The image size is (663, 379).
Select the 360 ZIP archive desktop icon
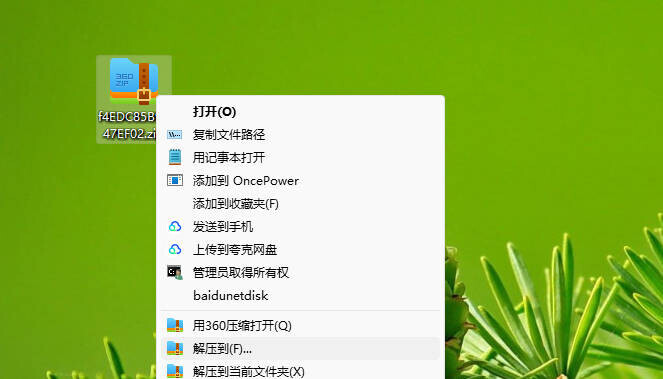pos(134,81)
